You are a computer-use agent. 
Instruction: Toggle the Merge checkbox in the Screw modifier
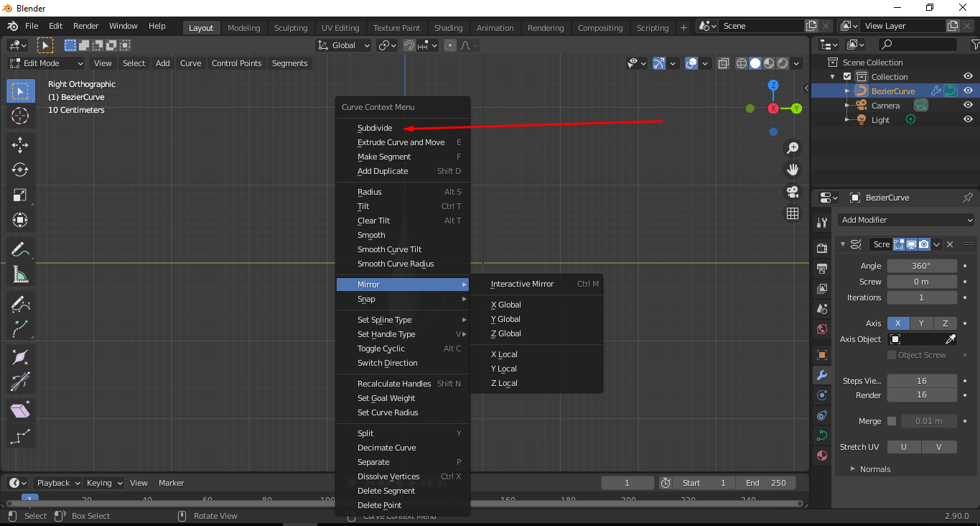[892, 420]
